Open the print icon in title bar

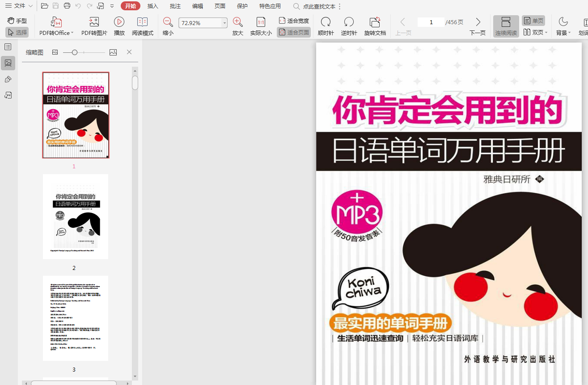67,6
